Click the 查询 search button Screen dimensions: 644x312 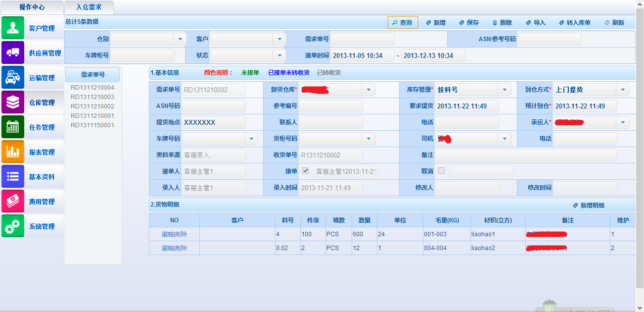click(403, 22)
